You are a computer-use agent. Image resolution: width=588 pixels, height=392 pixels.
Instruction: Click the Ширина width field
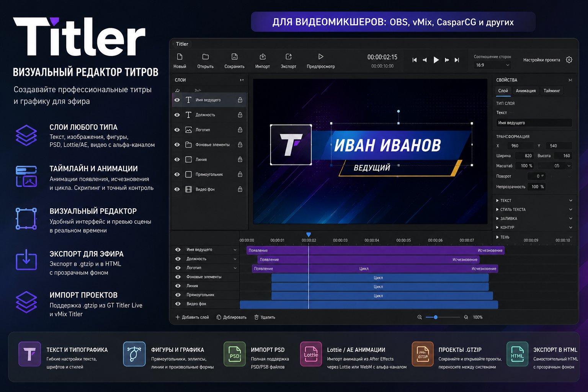coord(524,156)
